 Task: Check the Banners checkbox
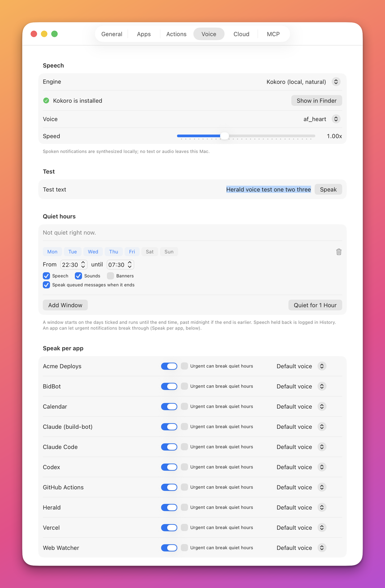(110, 276)
